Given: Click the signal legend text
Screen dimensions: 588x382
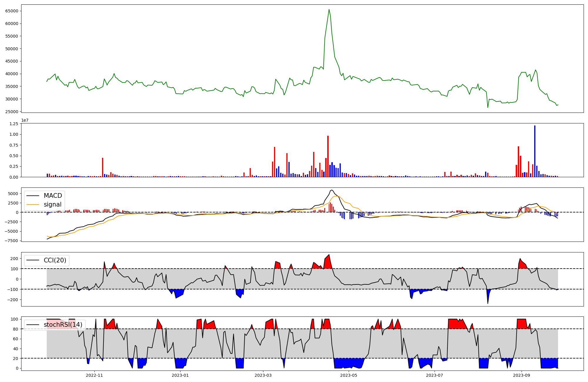Looking at the screenshot, I should coord(53,205).
